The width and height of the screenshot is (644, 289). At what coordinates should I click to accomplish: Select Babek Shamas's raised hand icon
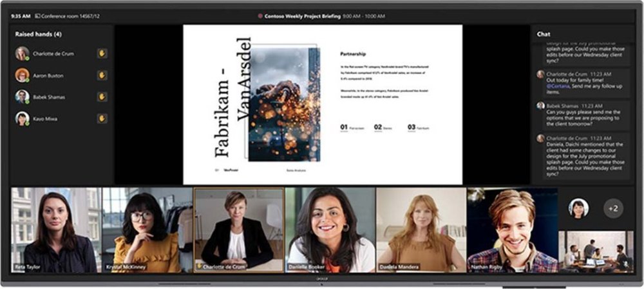pyautogui.click(x=102, y=97)
